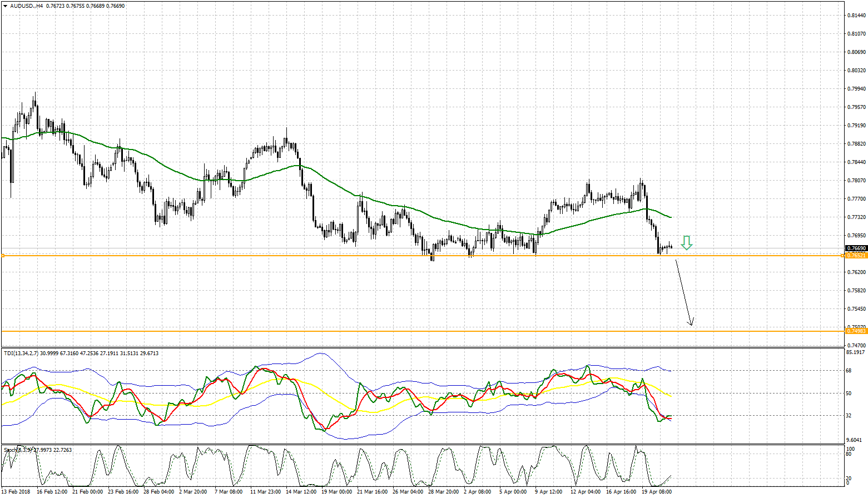This screenshot has height=498, width=868.
Task: Click the 19 Apr 08:00 time label
Action: 657,492
